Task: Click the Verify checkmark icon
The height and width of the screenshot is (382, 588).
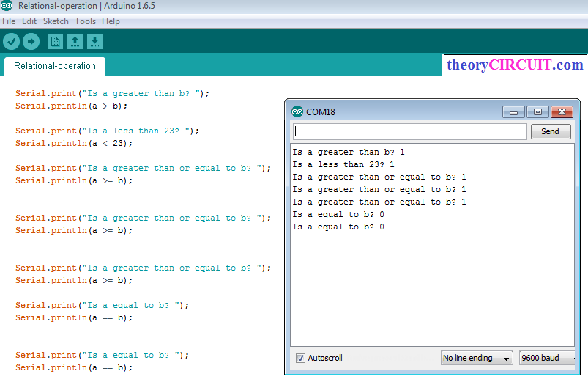Action: (x=11, y=42)
